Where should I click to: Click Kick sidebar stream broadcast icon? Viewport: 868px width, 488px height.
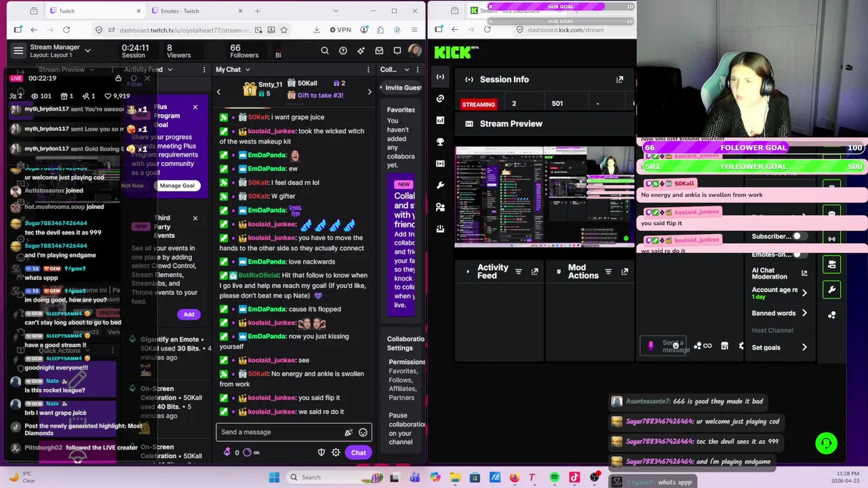[x=440, y=77]
